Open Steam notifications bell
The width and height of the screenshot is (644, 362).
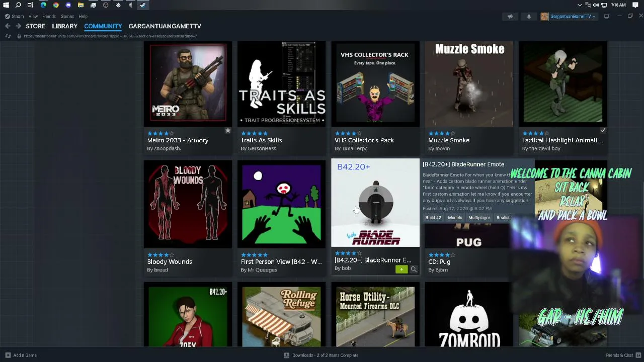point(529,17)
